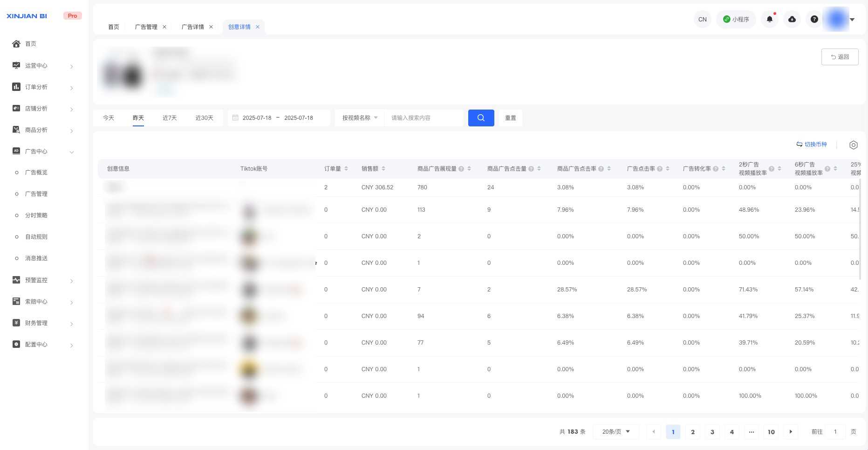Click the 财务管理 yen icon

pyautogui.click(x=16, y=323)
